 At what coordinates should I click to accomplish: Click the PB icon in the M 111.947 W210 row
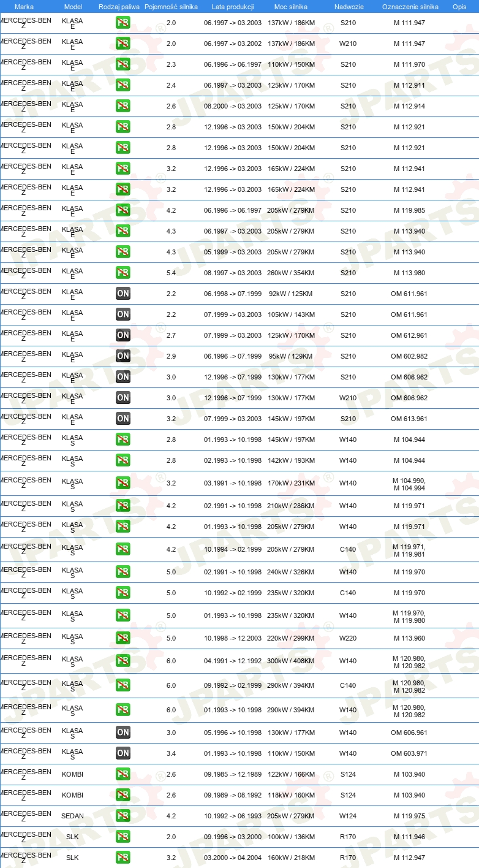[123, 44]
